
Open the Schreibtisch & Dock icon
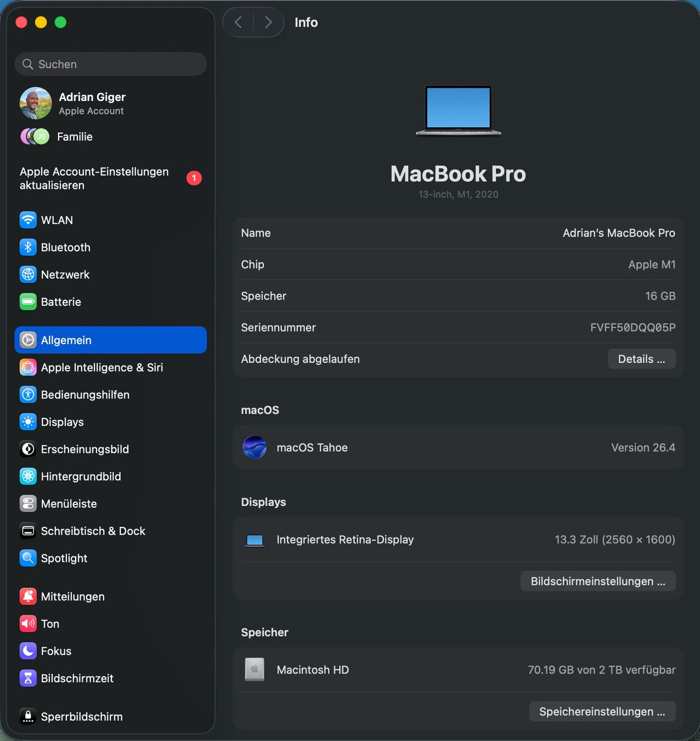(28, 531)
